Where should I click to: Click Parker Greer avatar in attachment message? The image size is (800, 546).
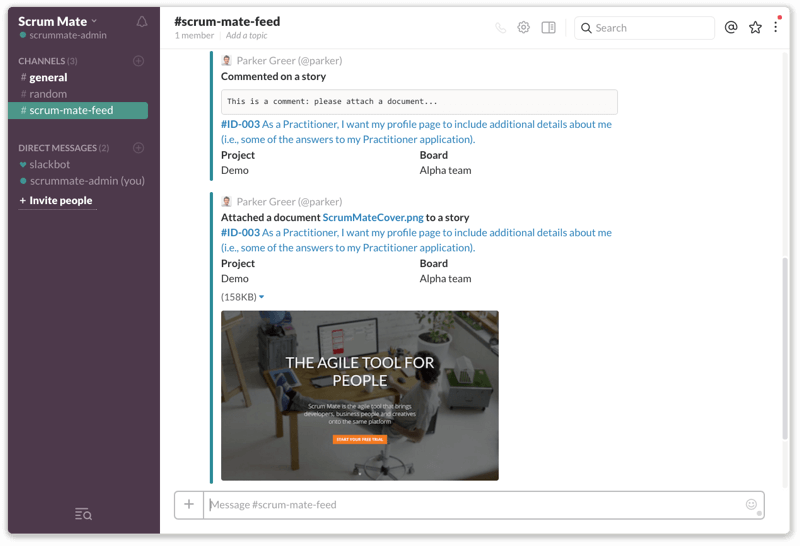click(227, 202)
